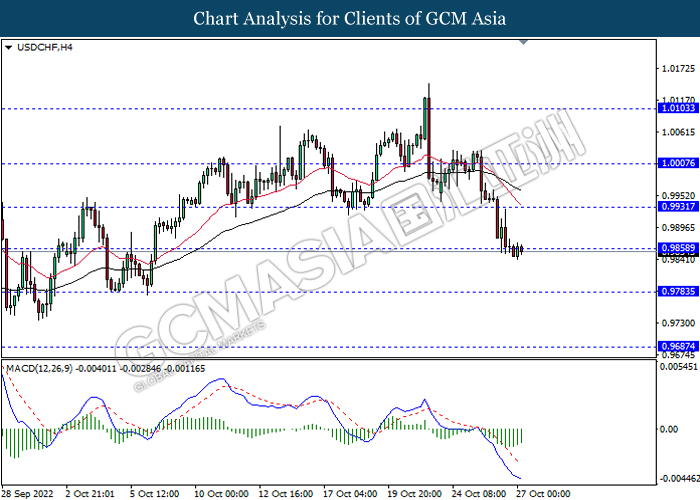Click the 0.98965 price scale value
The image size is (700, 500).
[679, 228]
